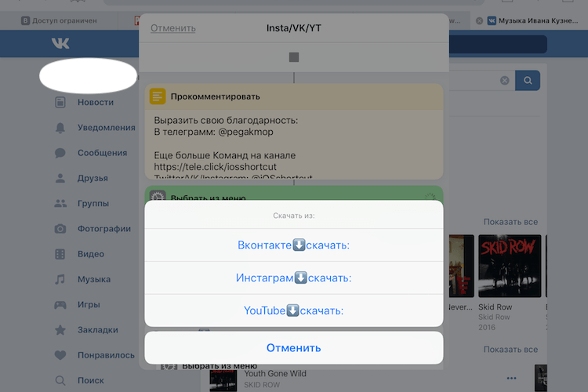Click the Закладки star icon
The width and height of the screenshot is (588, 392).
[60, 330]
